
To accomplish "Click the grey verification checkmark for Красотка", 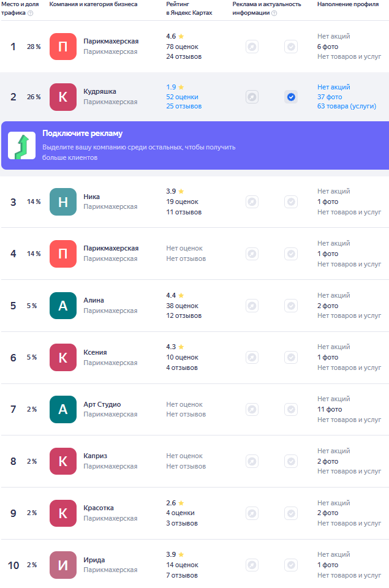I will point(291,513).
